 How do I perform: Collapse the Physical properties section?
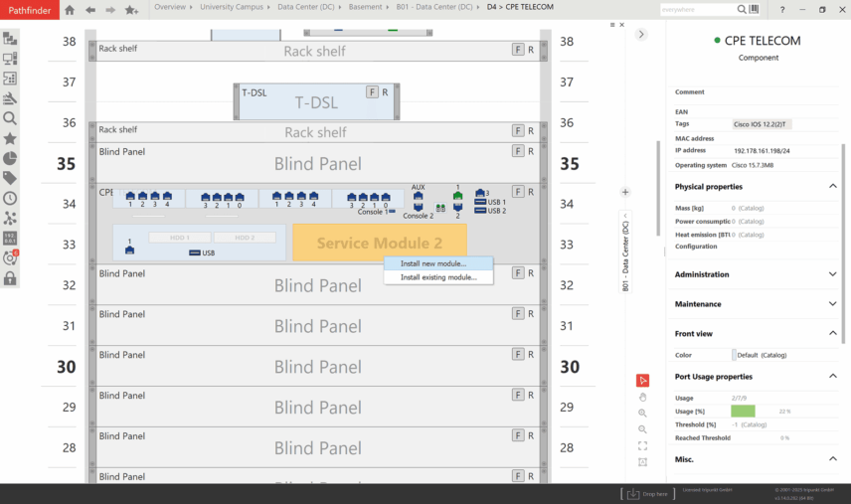pos(832,187)
